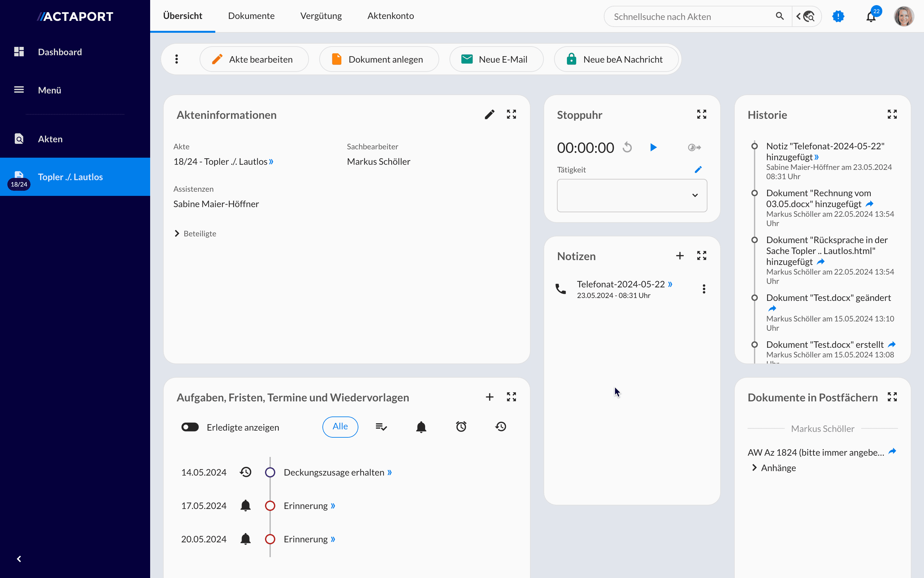Edit Akteninformationen with pencil icon
Screen dimensions: 924x578
(x=490, y=114)
